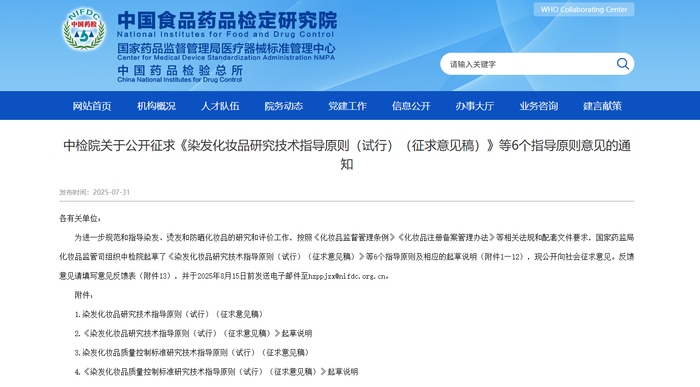Select 建言献策 menu item
The width and height of the screenshot is (700, 387).
[602, 106]
